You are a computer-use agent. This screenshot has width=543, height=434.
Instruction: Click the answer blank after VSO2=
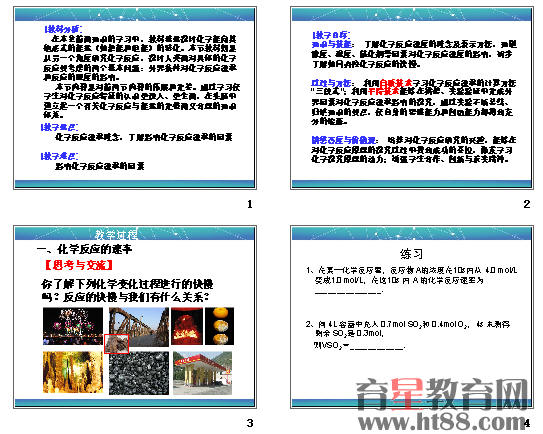[377, 348]
